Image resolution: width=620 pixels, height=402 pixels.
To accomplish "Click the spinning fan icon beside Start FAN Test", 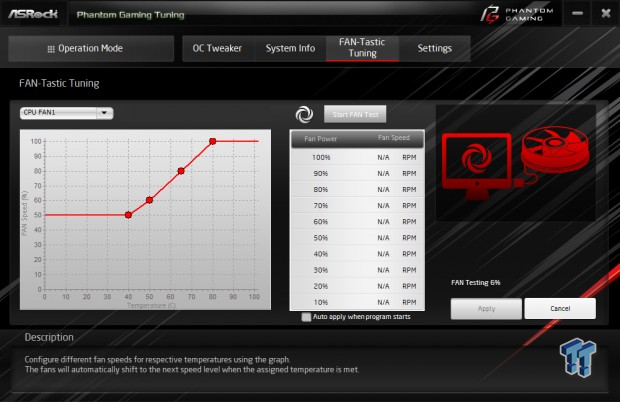I will [304, 114].
